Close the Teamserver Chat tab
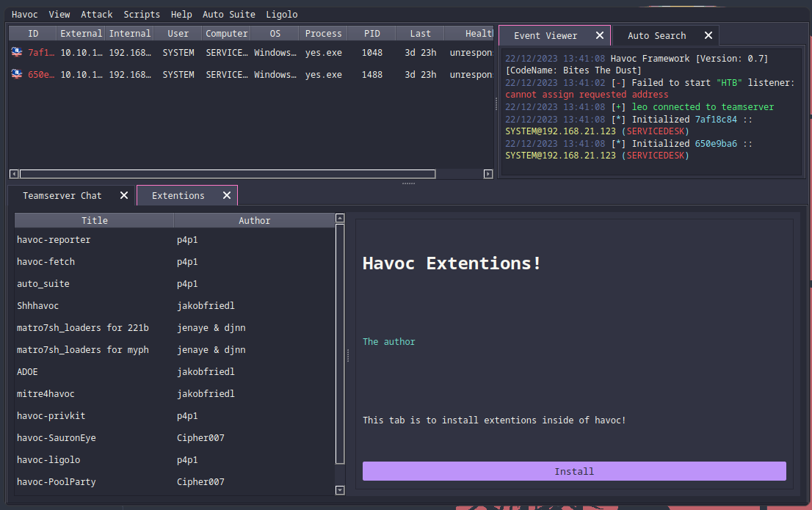 124,196
